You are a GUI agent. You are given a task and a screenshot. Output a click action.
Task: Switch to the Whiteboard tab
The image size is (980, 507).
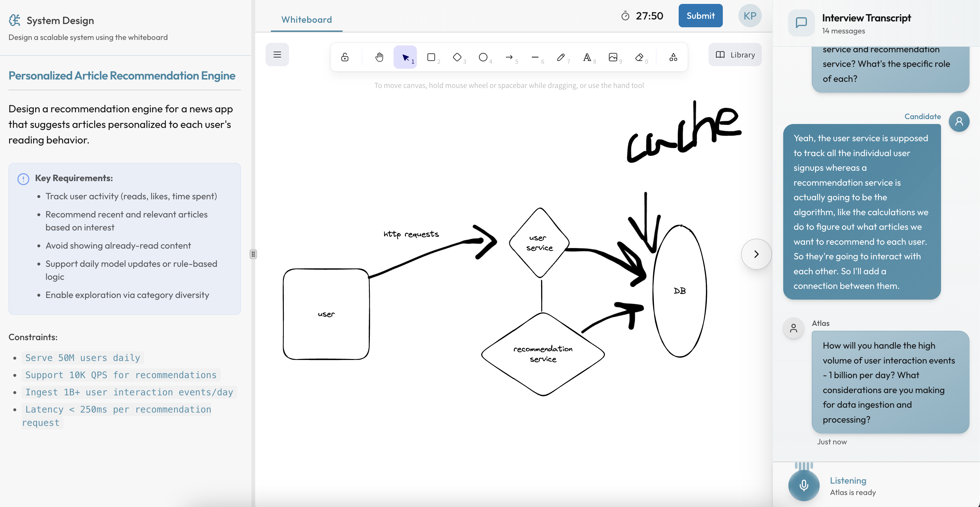tap(306, 19)
